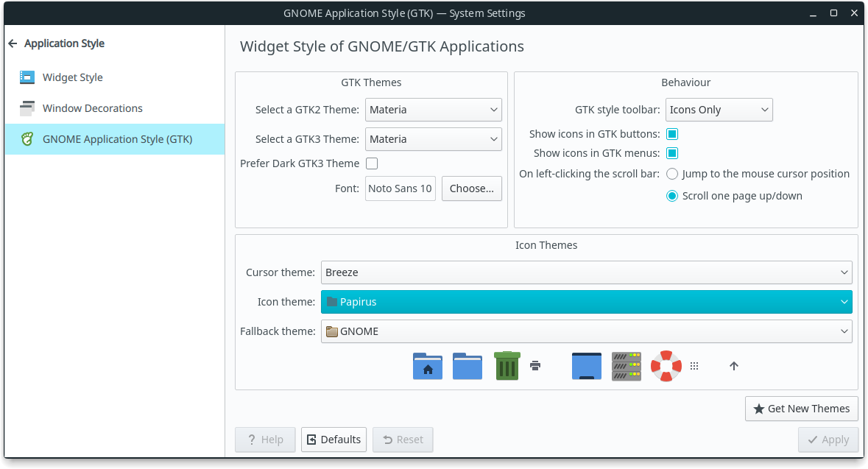Click the Get New Themes button
This screenshot has height=469, width=868.
click(801, 409)
